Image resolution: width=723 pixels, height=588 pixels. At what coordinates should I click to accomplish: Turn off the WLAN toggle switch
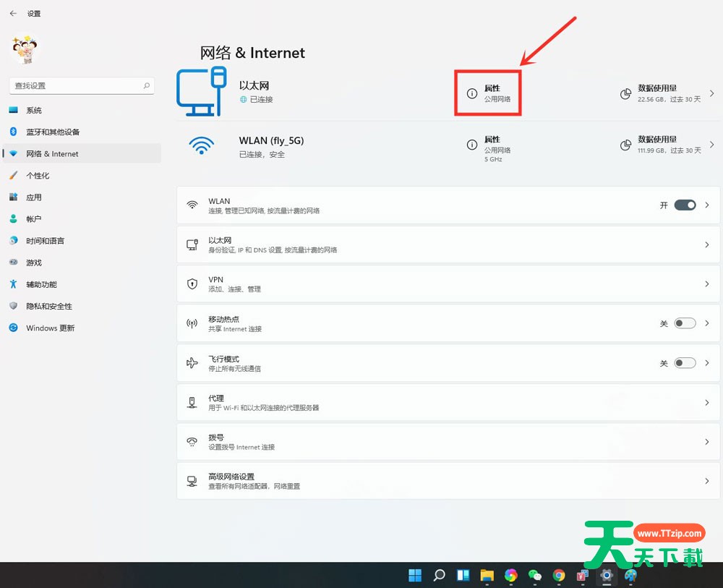click(x=685, y=205)
